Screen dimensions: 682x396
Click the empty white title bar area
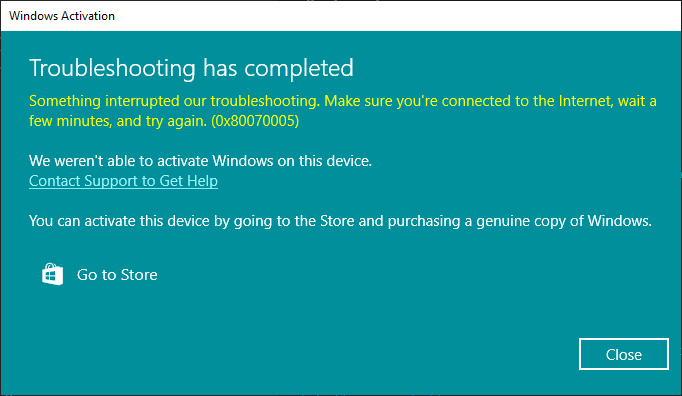tap(391, 16)
